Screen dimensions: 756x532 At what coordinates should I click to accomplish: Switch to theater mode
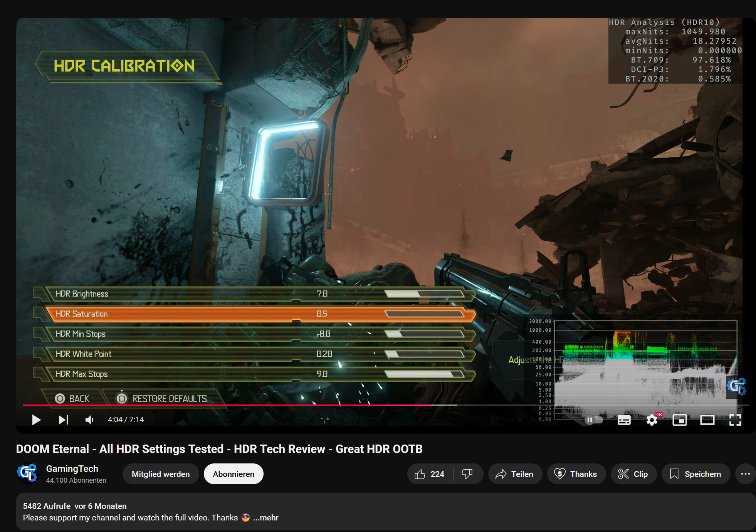(708, 420)
